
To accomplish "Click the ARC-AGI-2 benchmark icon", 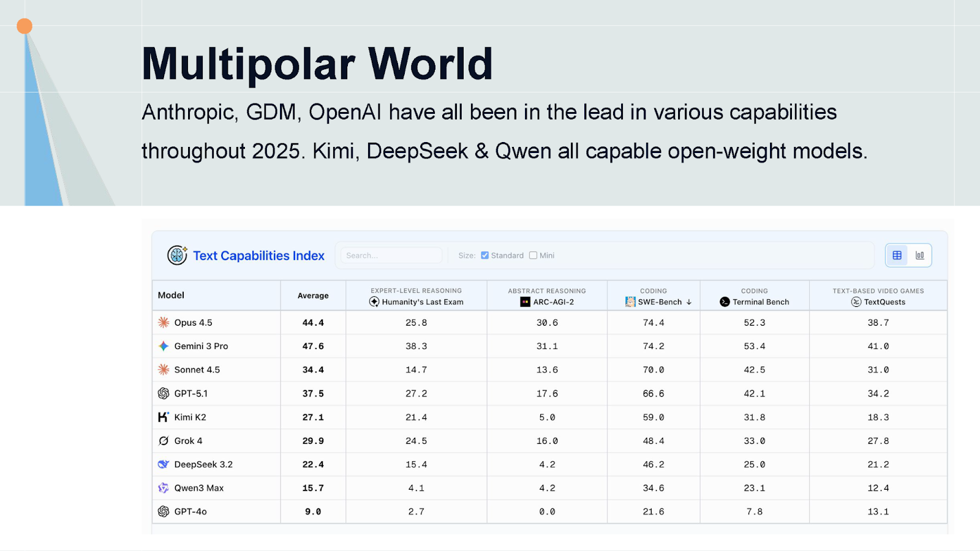I will click(x=526, y=302).
